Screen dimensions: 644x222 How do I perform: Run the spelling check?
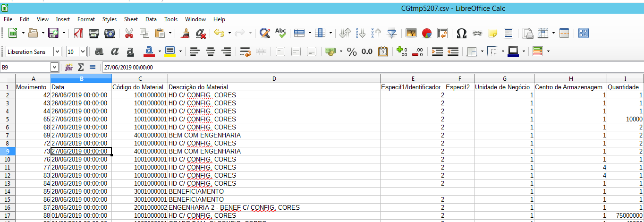click(x=280, y=33)
